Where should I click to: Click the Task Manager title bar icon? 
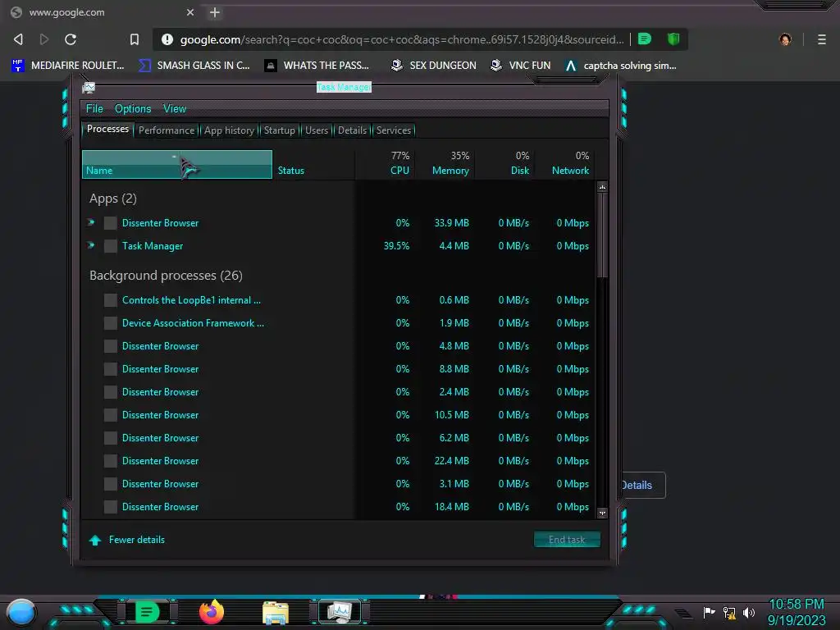(89, 87)
